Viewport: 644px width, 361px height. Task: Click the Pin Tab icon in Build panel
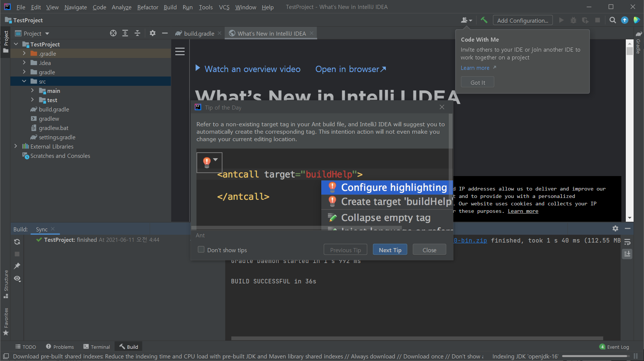pyautogui.click(x=17, y=266)
